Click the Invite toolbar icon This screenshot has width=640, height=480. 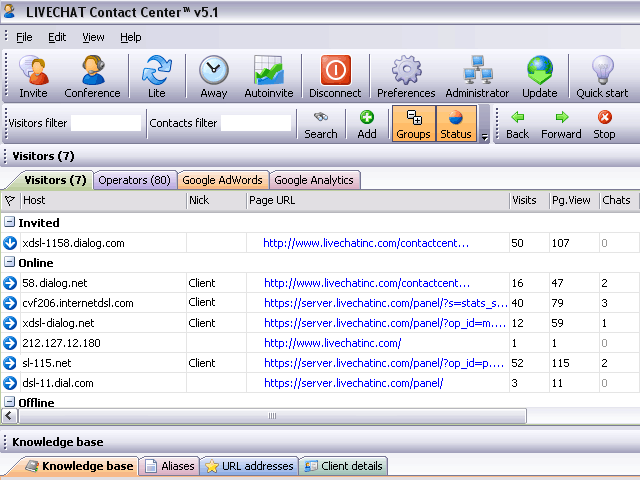(33, 77)
